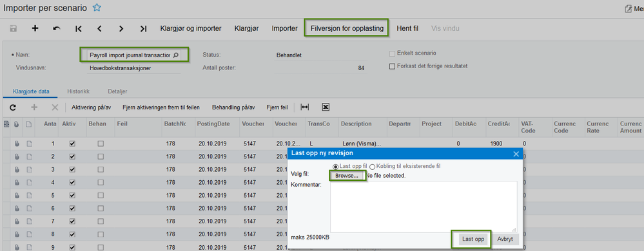Jump to last record icon
This screenshot has height=251, width=644.
(143, 28)
